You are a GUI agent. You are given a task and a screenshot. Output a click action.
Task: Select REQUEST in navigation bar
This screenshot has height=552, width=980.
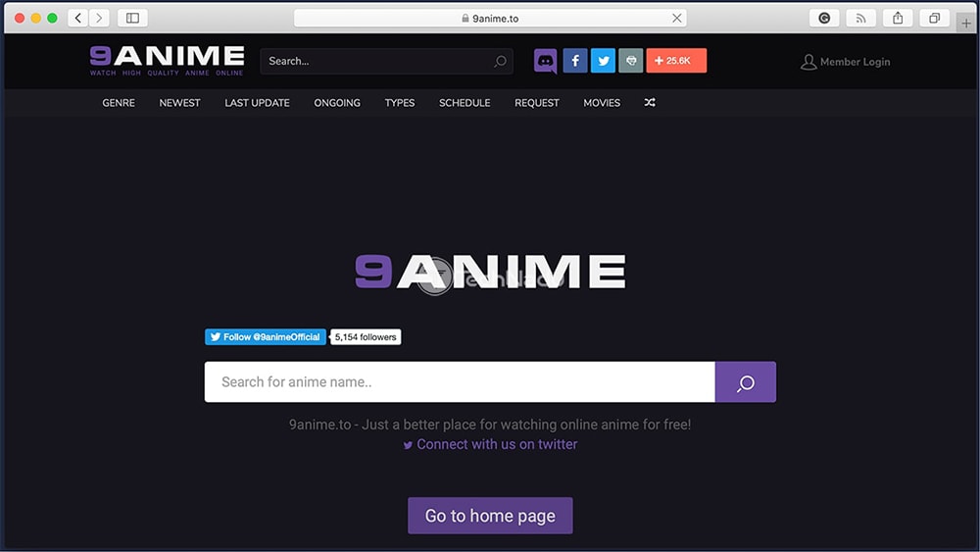[537, 103]
